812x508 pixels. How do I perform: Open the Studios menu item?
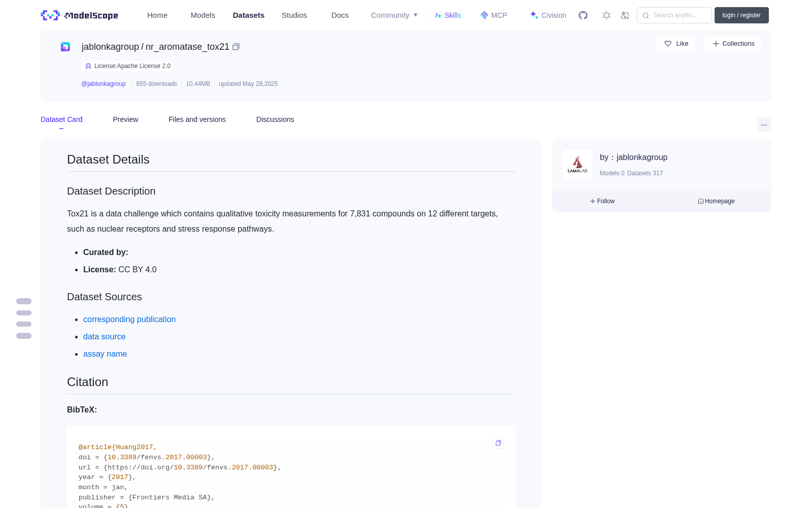pyautogui.click(x=294, y=15)
